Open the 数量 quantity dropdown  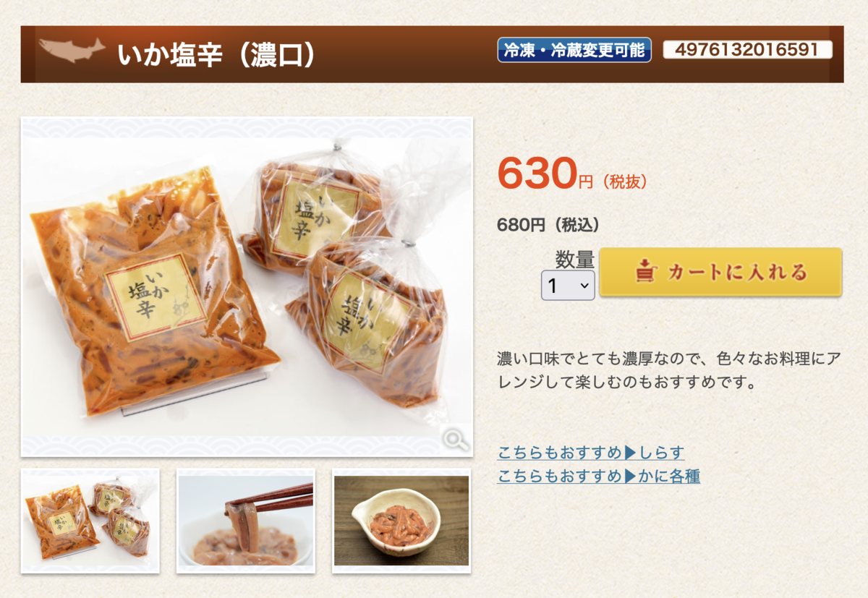point(568,286)
